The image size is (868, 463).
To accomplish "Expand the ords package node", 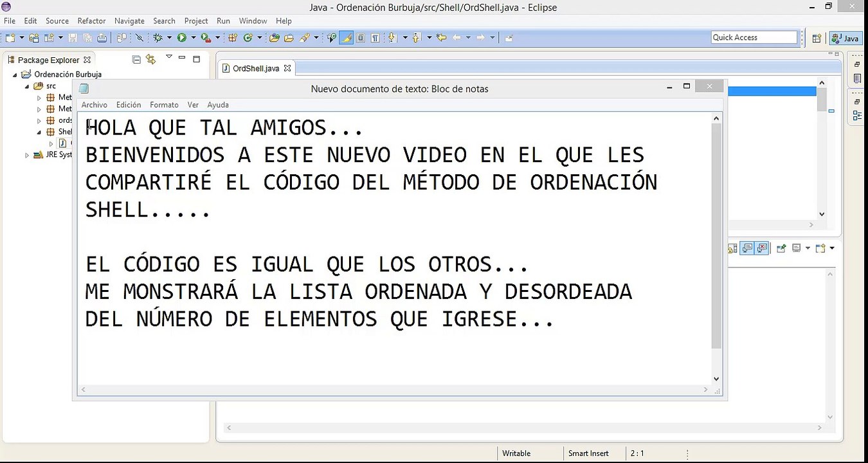I will tap(39, 121).
